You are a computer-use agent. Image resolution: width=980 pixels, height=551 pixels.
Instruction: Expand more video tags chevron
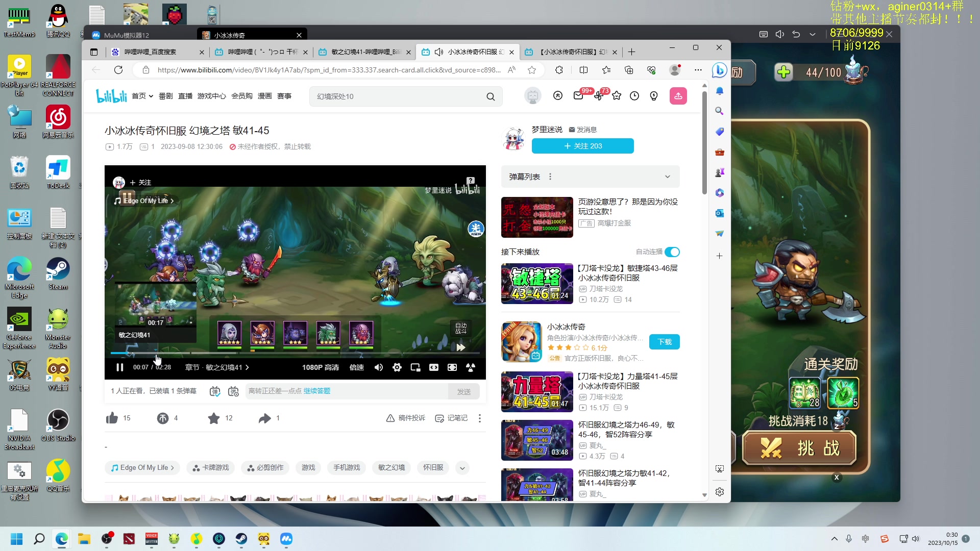click(x=462, y=468)
